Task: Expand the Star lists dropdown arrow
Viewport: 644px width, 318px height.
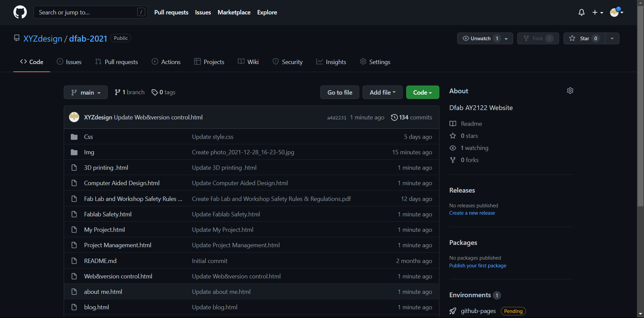Action: point(612,39)
